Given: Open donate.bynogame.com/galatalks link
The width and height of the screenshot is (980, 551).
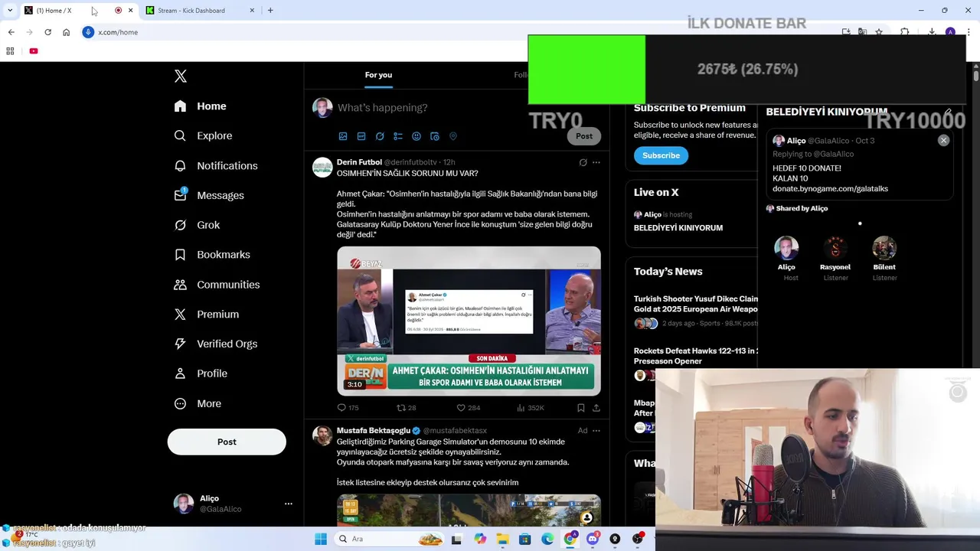Looking at the screenshot, I should [x=830, y=188].
